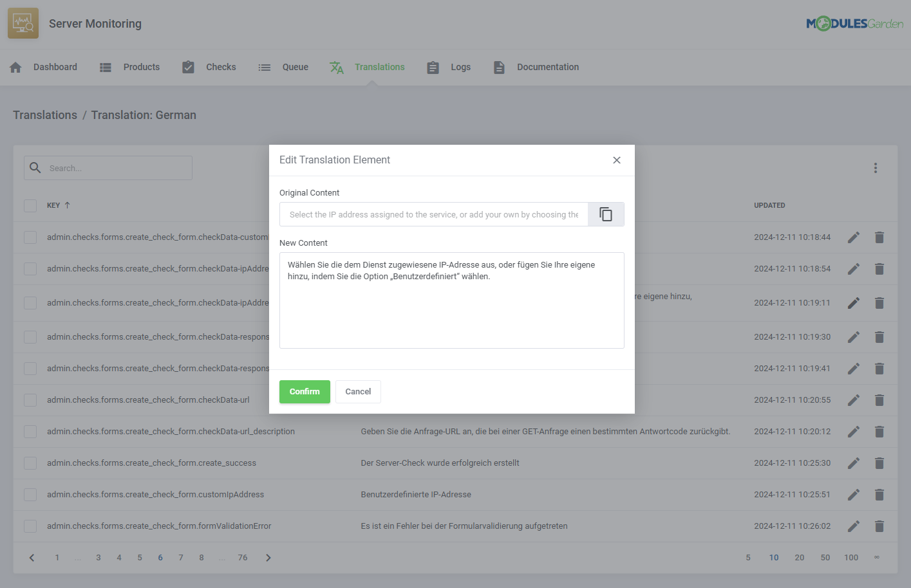Confirm the translation edit
The image size is (911, 588).
[305, 391]
